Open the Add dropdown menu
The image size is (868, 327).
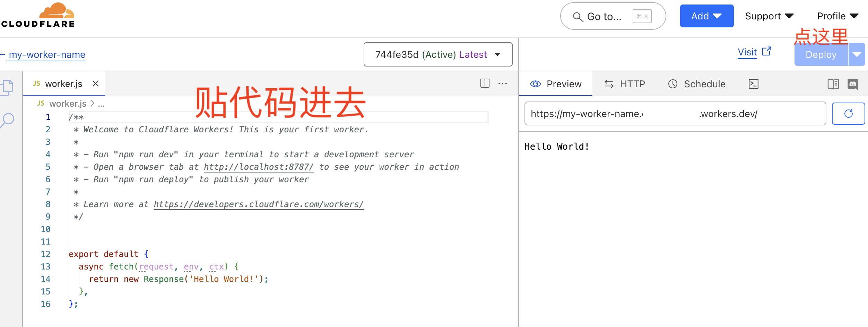(x=706, y=16)
